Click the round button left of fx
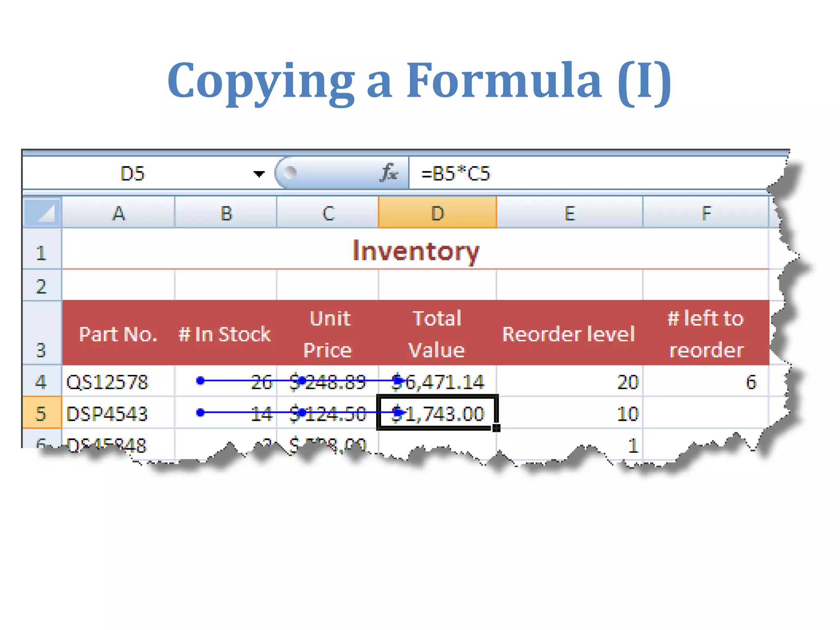Screen dimensions: 840x630 pos(290,173)
